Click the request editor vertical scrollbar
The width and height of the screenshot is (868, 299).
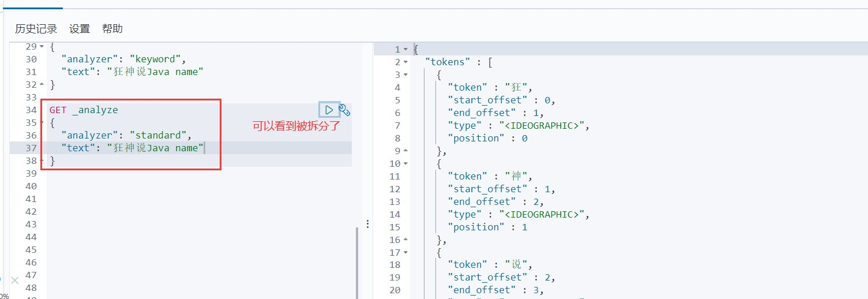pos(356,260)
